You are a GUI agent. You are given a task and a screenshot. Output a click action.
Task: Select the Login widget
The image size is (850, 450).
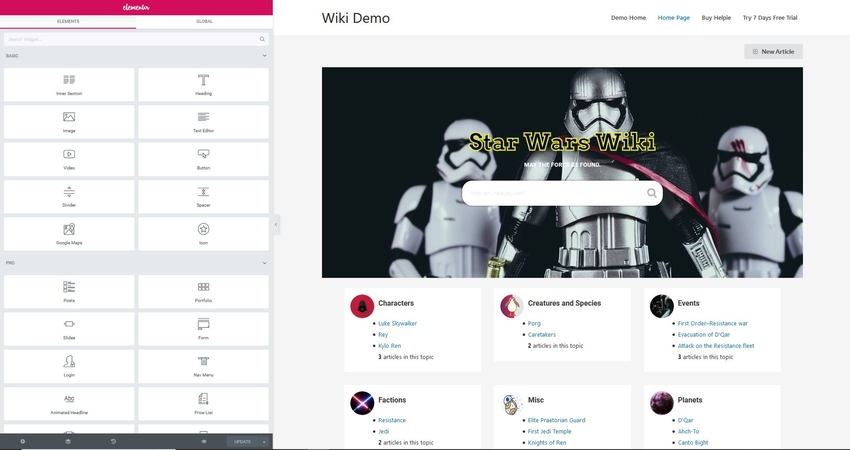(x=69, y=367)
